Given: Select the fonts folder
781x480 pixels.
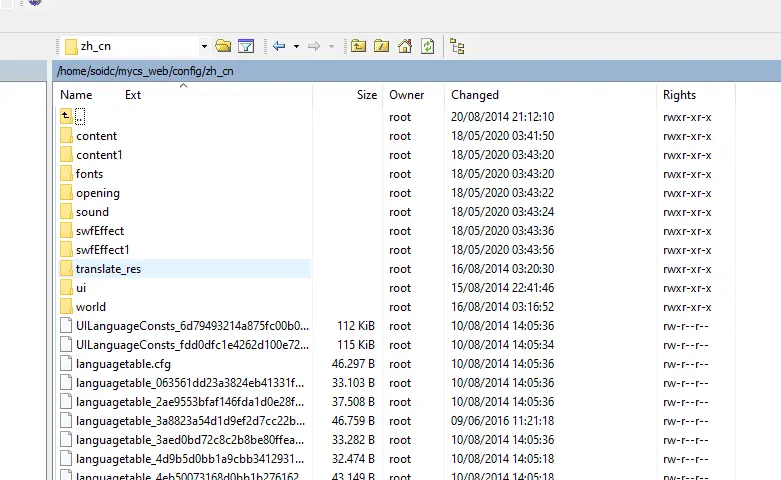Looking at the screenshot, I should click(90, 174).
